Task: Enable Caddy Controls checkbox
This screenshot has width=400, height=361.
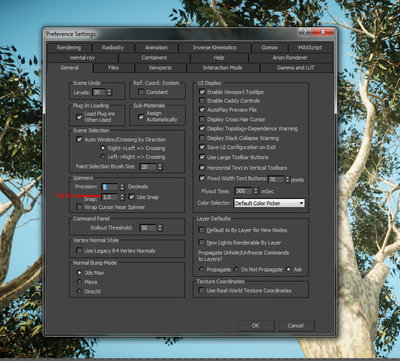Action: pyautogui.click(x=202, y=100)
